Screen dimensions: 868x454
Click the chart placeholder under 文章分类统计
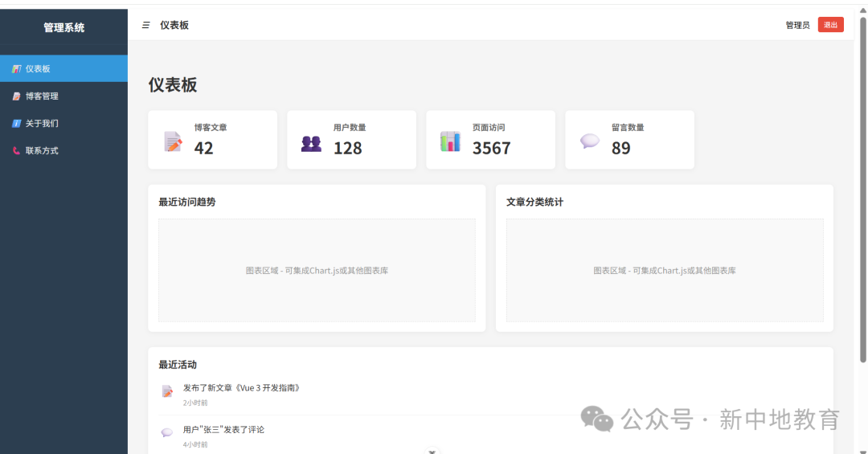click(x=665, y=270)
